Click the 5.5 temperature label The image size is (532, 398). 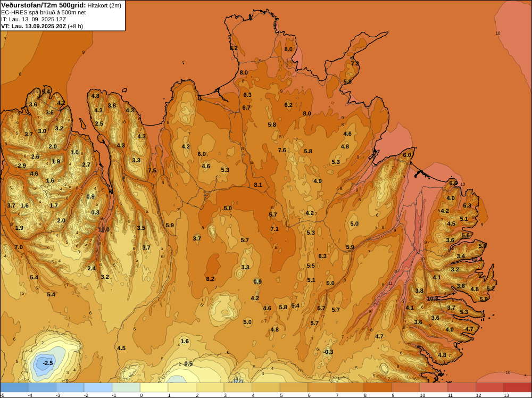pos(311,266)
